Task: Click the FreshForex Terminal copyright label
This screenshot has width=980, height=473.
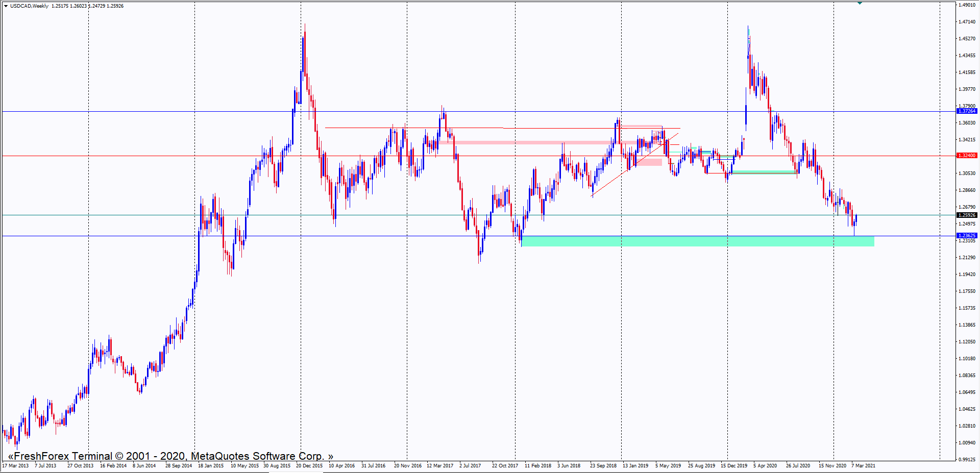Action: tap(170, 456)
